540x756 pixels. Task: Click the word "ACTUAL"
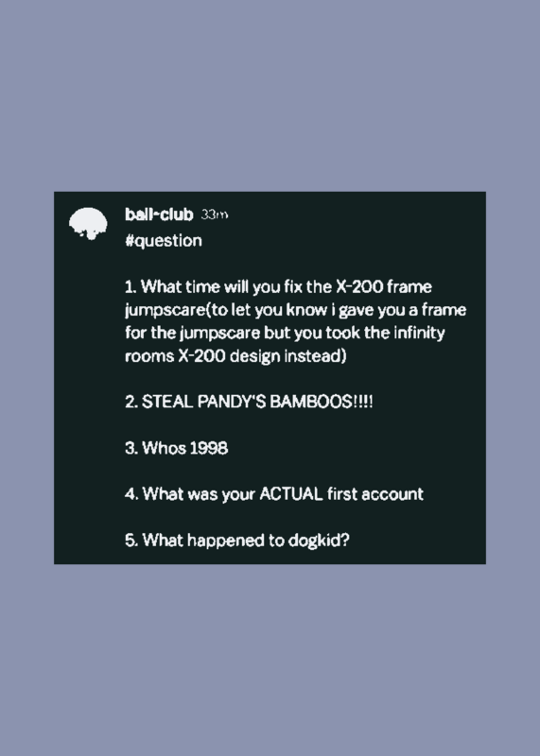click(x=291, y=494)
